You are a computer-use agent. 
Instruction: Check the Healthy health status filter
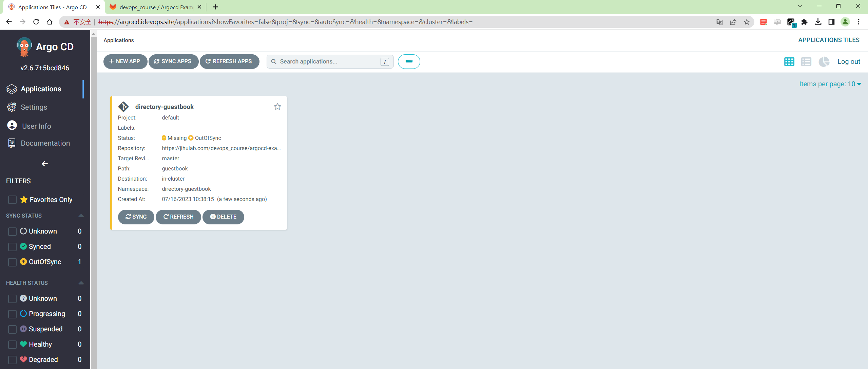pyautogui.click(x=12, y=345)
